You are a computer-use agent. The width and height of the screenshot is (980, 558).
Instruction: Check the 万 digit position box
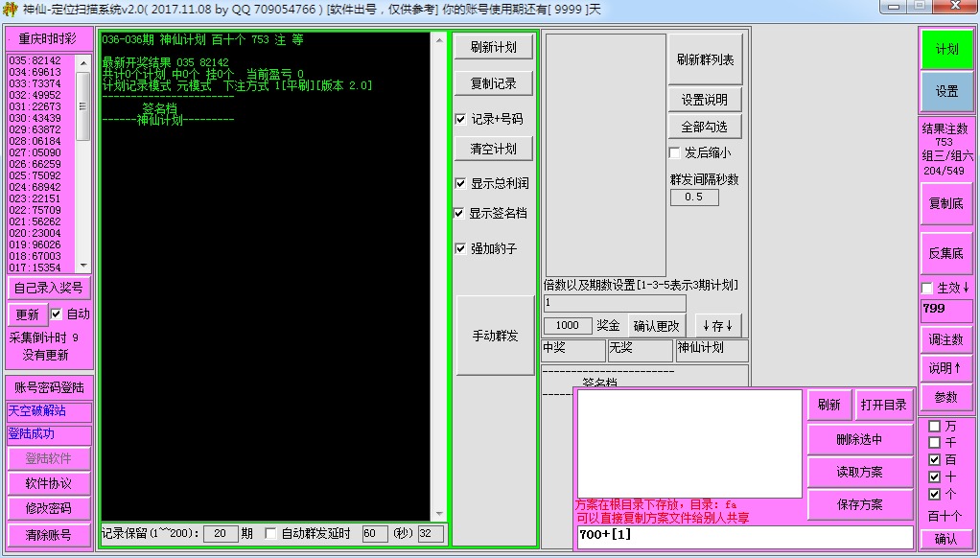[x=934, y=426]
